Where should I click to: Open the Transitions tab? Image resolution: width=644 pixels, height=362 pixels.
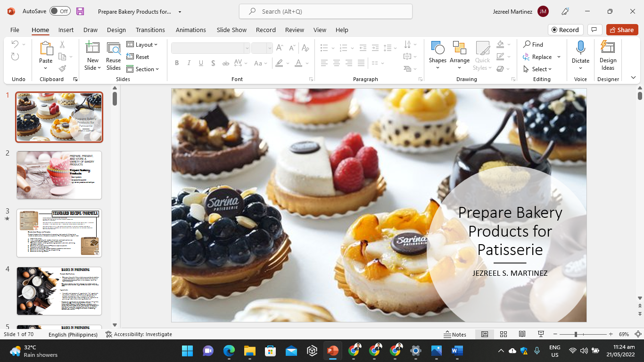pos(150,30)
